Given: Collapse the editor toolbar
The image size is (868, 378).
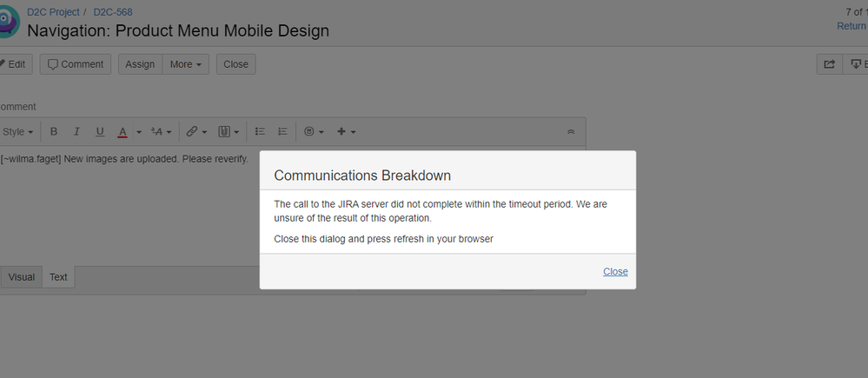Looking at the screenshot, I should coord(572,132).
